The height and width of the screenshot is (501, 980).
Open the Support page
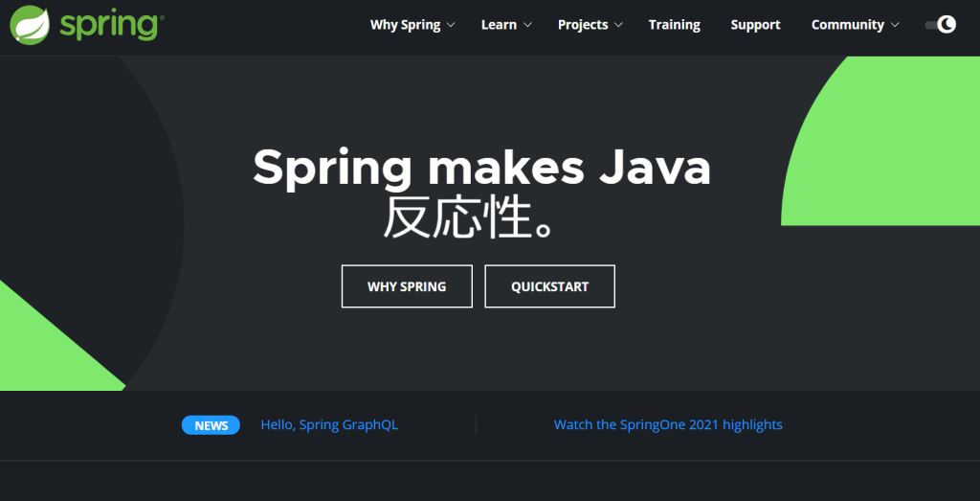coord(756,25)
